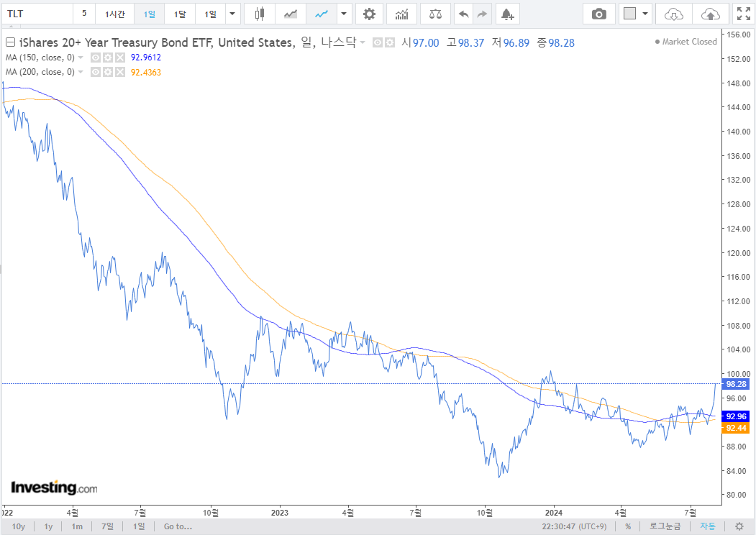Open Go to... date selector

point(178,526)
